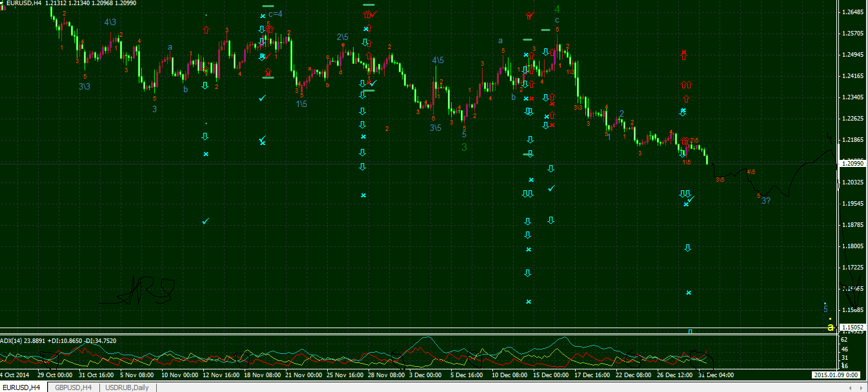Click the yellow 'a' wave label
The height and width of the screenshot is (392, 868).
pos(831,328)
